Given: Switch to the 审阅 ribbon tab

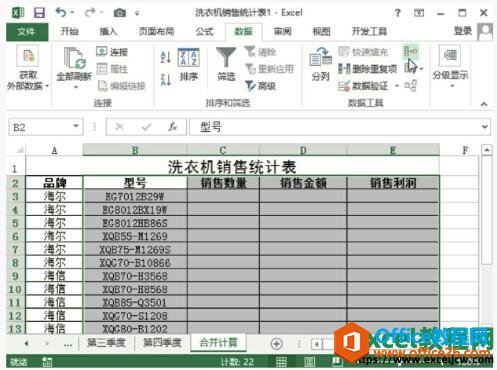Looking at the screenshot, I should point(283,32).
